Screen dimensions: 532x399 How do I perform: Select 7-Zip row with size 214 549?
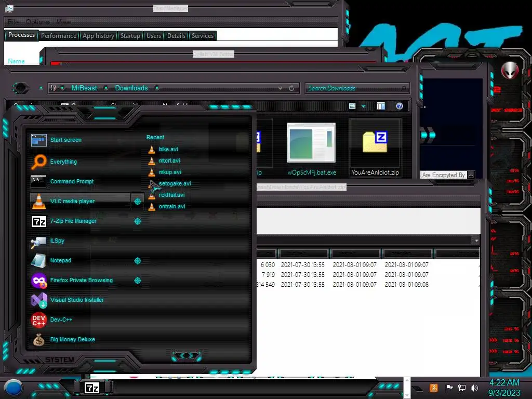[367, 284]
